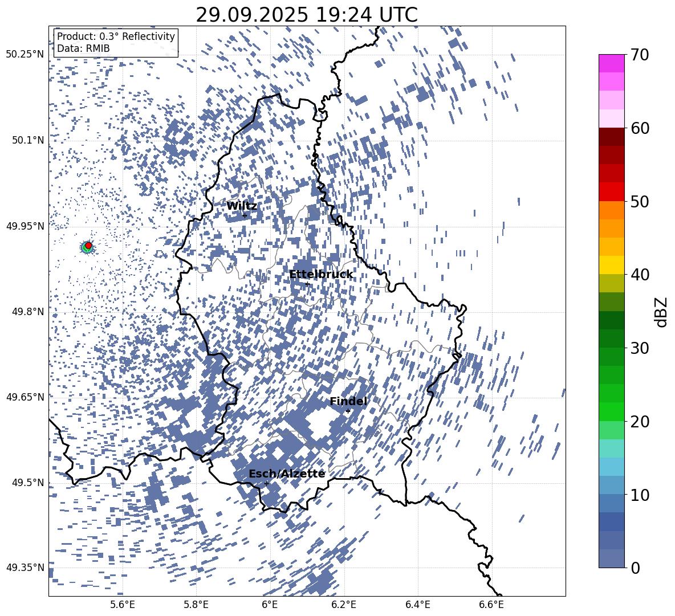Click the Findel city label
The image size is (675, 616).
(348, 401)
